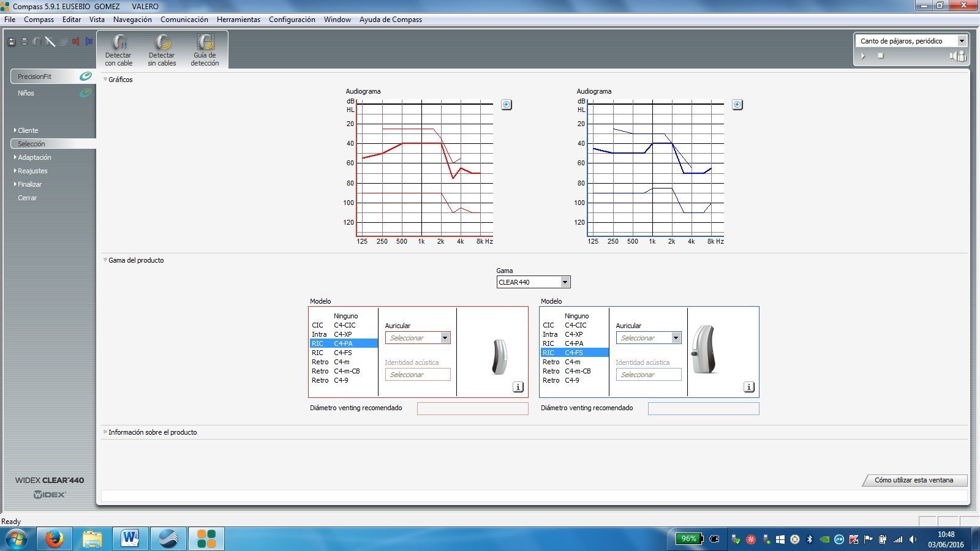Expand Información sobre el producto section

click(x=105, y=432)
